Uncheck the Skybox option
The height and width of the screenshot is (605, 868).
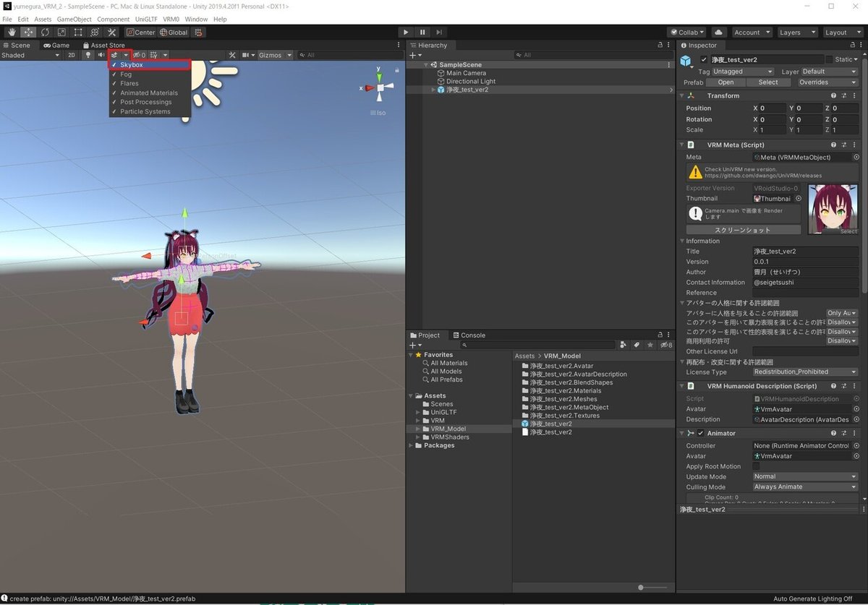click(x=132, y=64)
